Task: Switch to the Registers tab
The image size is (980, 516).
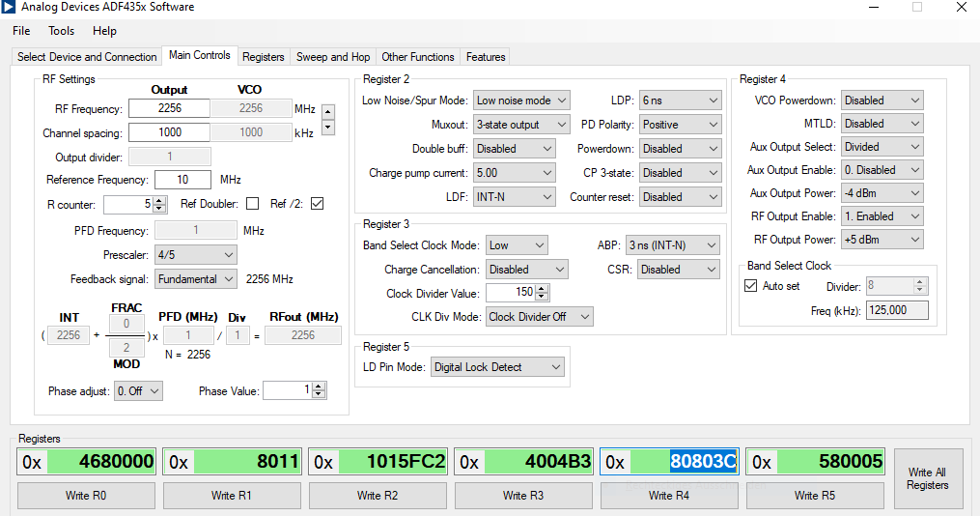Action: [264, 57]
